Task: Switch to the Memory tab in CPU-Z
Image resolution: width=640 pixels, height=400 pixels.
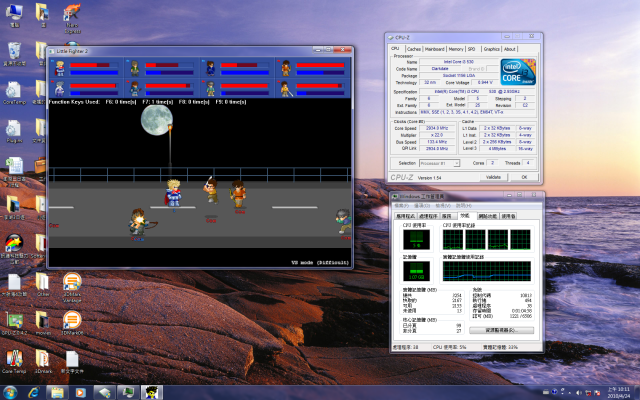Action: [456, 49]
